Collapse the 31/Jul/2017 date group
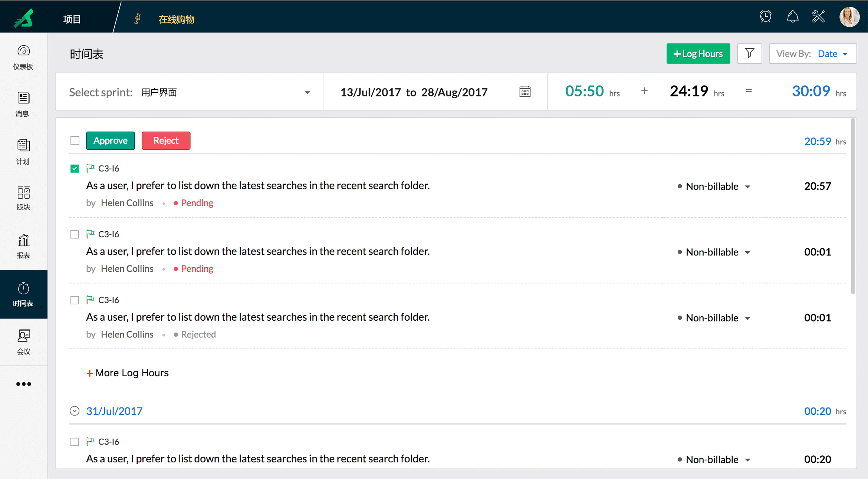Screen dimensions: 868x479 (x=75, y=411)
